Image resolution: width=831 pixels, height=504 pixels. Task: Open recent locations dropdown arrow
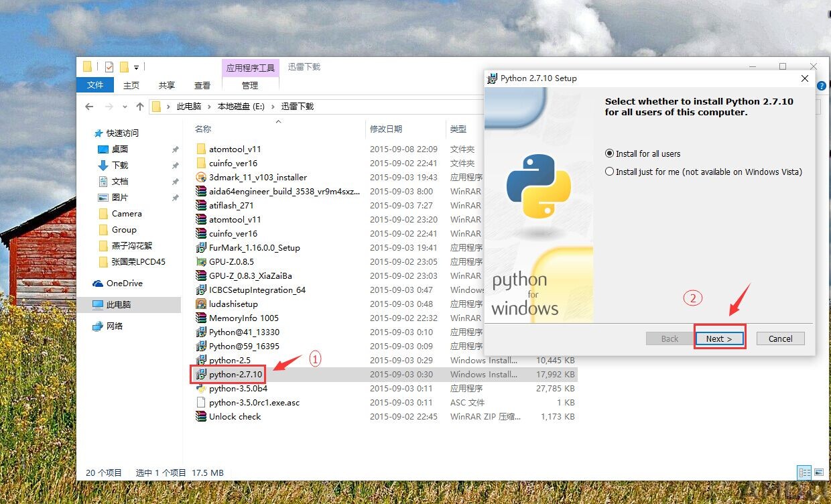pos(125,107)
